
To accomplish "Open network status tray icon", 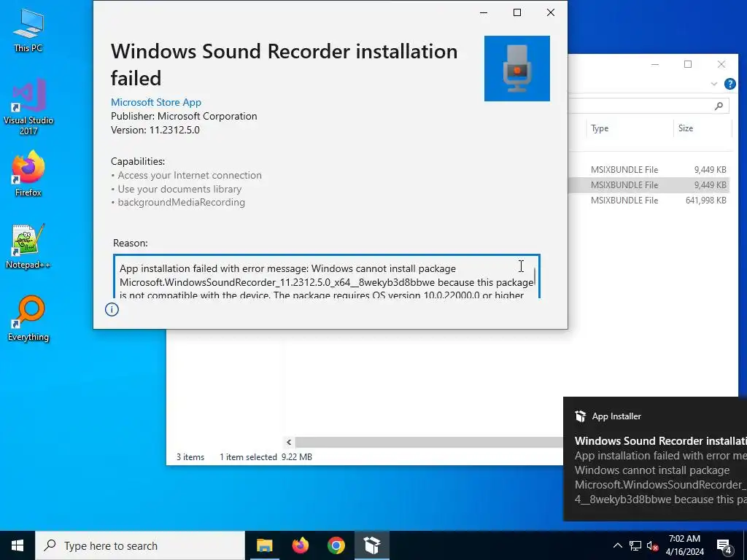I will 635,545.
